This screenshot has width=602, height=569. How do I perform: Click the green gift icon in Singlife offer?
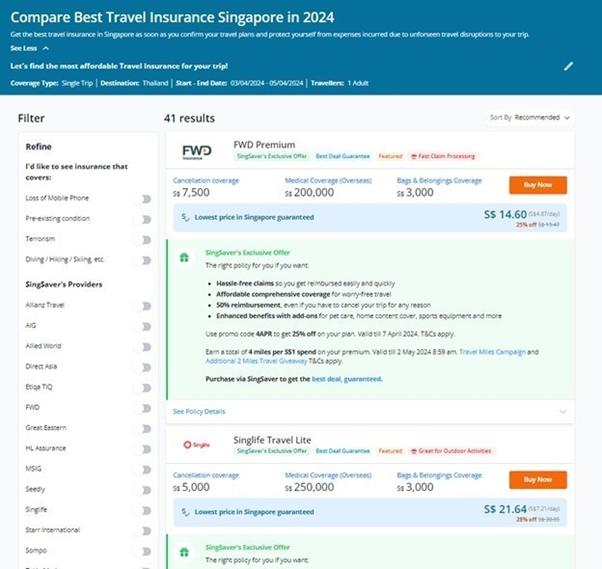click(183, 549)
